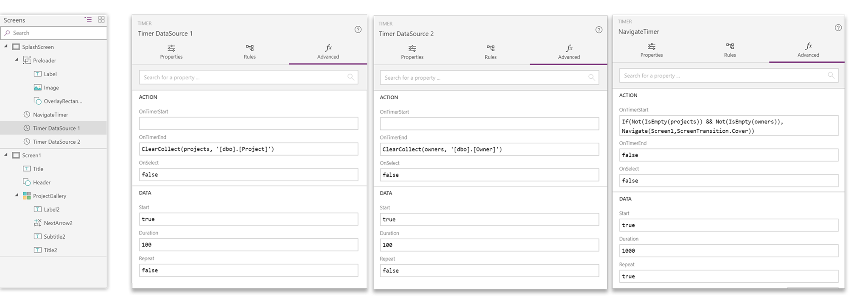The width and height of the screenshot is (868, 304).
Task: Click property search field in Timer DataSource 2
Action: click(x=490, y=78)
